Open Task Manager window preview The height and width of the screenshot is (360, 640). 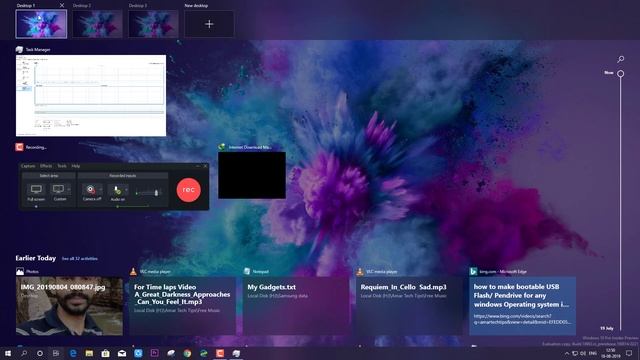(x=91, y=96)
